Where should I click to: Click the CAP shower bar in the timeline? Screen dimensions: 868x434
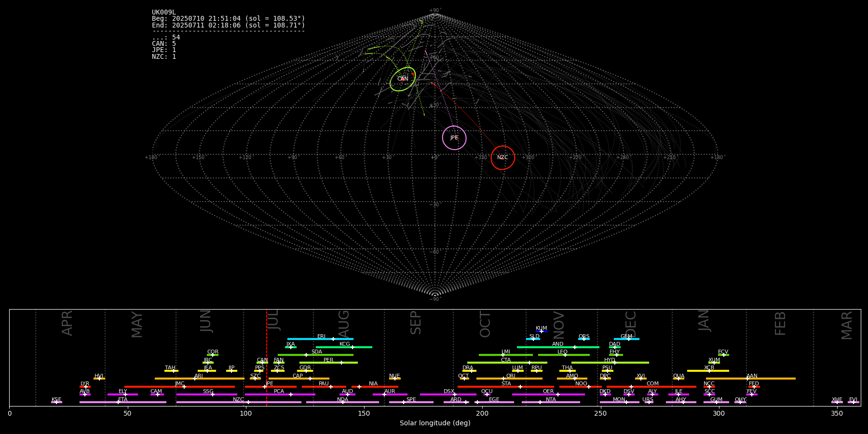pos(299,379)
